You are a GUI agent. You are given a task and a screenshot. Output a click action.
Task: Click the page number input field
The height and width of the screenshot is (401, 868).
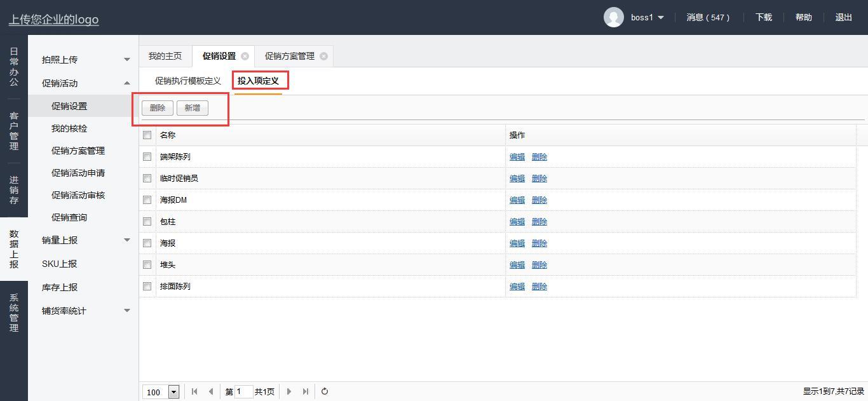pyautogui.click(x=243, y=391)
